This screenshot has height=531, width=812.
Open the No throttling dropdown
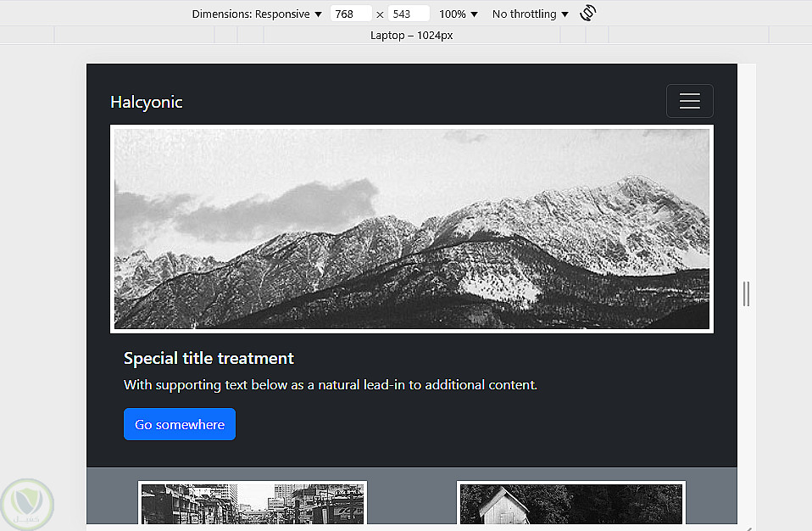[531, 14]
